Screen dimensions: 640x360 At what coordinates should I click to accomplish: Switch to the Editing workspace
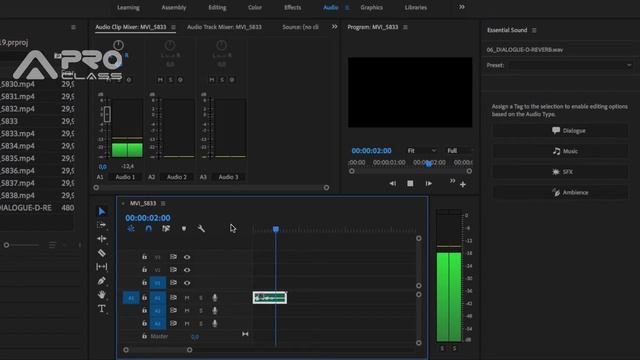coord(217,7)
